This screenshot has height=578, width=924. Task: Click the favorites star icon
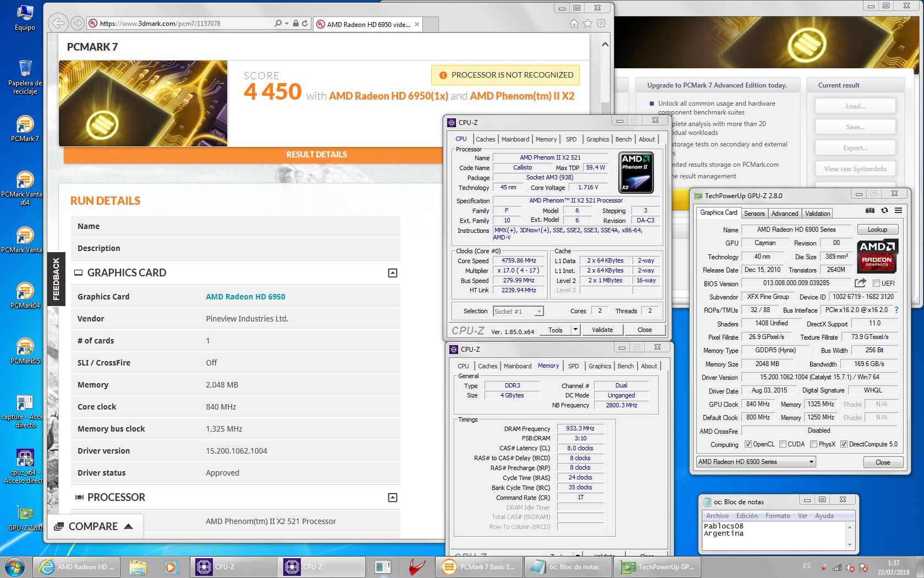[x=587, y=23]
